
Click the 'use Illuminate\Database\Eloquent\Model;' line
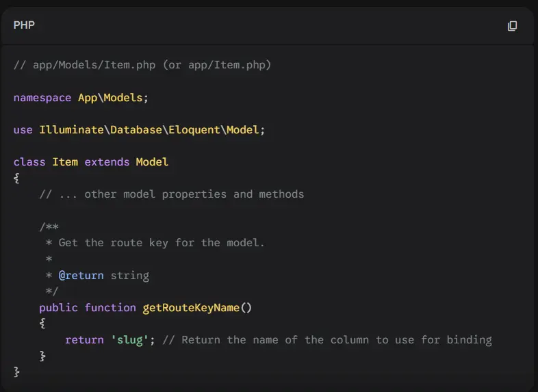point(139,129)
